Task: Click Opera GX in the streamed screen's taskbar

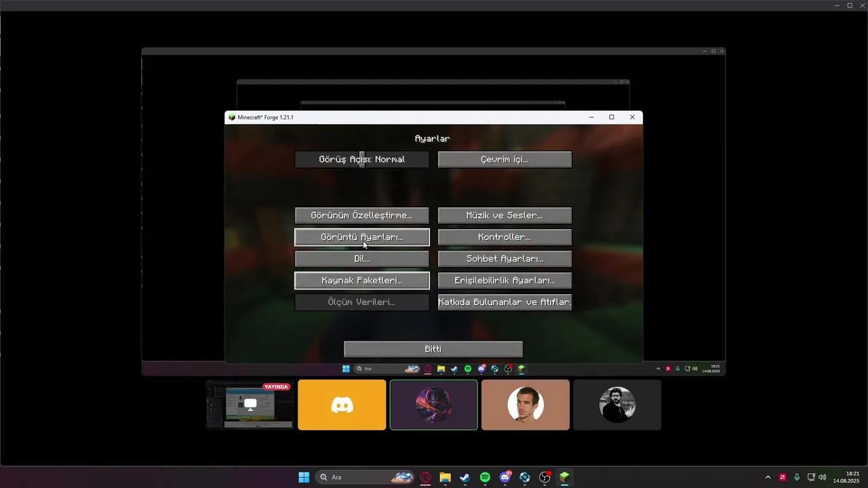Action: coord(428,369)
